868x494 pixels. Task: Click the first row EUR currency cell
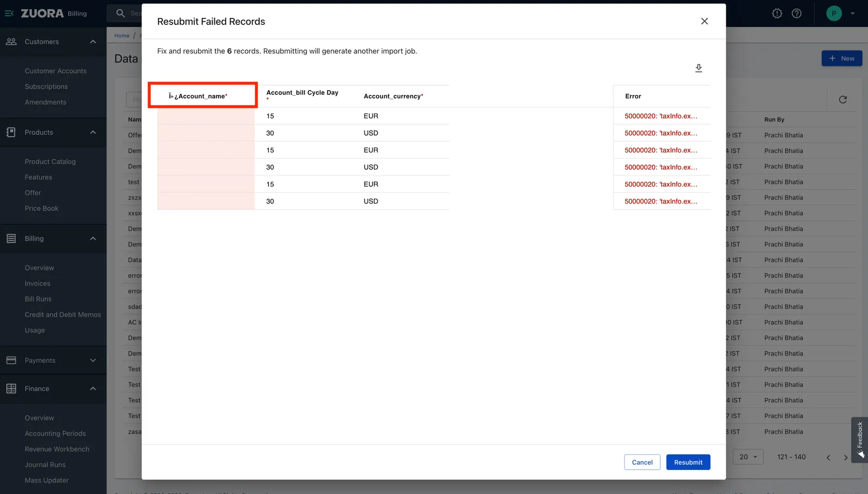pyautogui.click(x=371, y=116)
